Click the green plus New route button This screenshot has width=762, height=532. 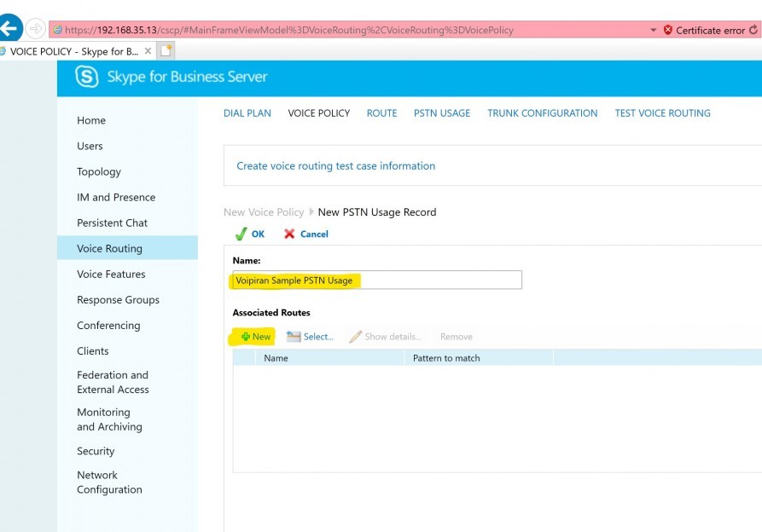[x=256, y=337]
